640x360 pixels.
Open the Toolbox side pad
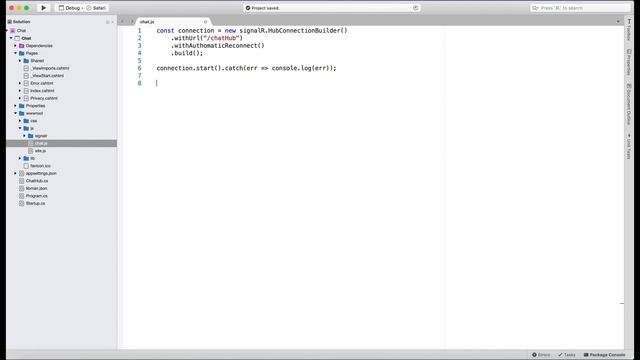pyautogui.click(x=629, y=30)
